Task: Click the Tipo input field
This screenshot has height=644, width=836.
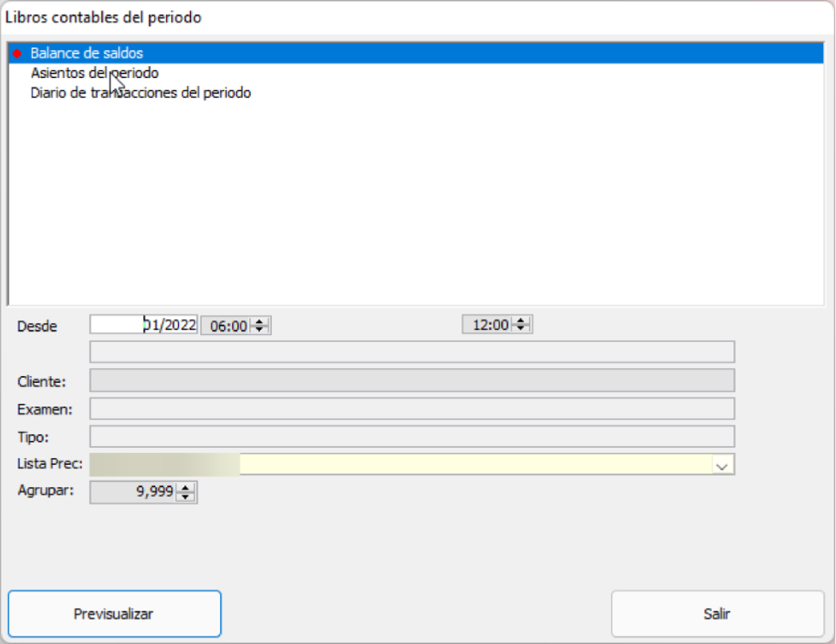Action: [x=412, y=436]
